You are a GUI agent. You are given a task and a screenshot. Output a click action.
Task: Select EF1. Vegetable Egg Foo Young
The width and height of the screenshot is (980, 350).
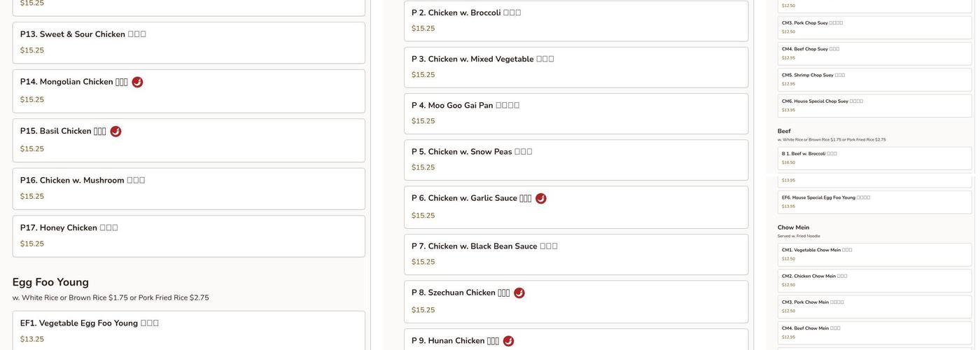pos(188,330)
